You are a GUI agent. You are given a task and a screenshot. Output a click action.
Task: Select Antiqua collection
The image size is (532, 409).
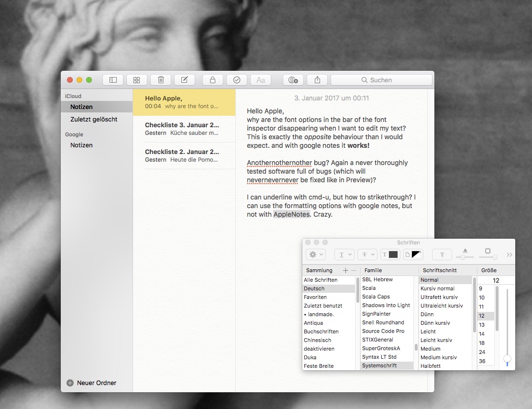328,323
